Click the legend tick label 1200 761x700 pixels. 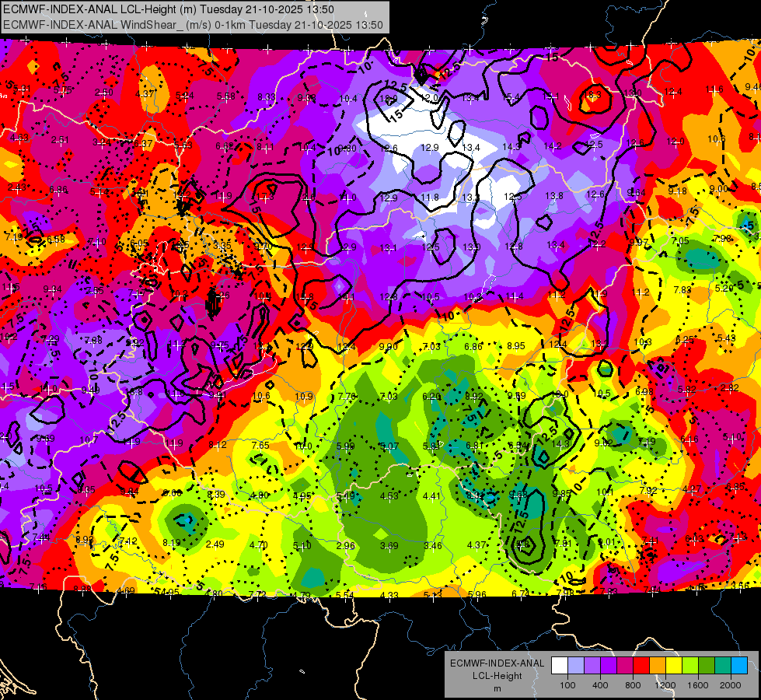665,685
